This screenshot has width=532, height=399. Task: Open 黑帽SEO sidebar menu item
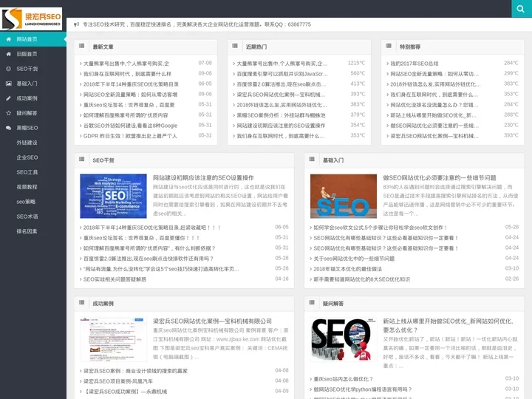33,128
